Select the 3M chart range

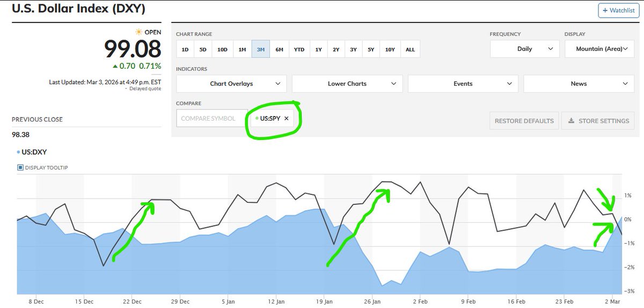tap(261, 49)
